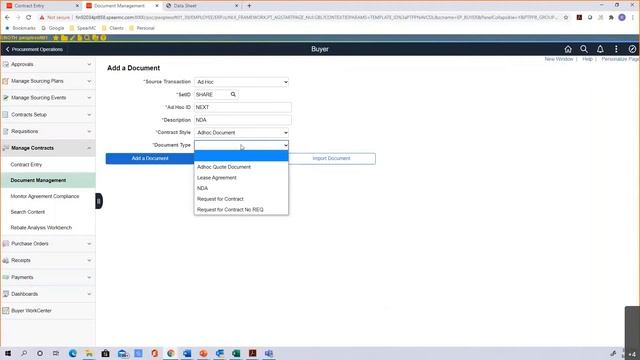Open Microsoft Store from the taskbar
640x360 pixels.
click(x=105, y=353)
